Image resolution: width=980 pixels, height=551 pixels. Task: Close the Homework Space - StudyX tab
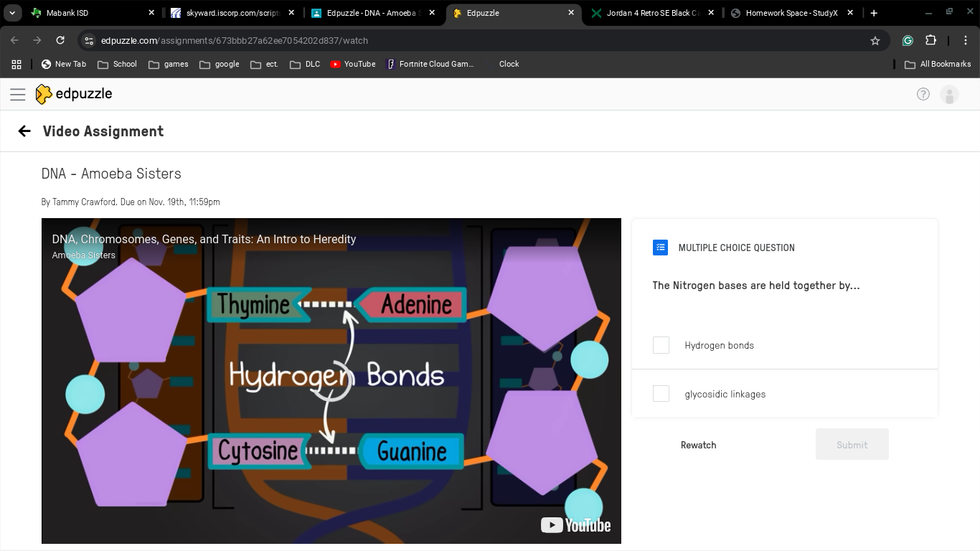coord(850,13)
